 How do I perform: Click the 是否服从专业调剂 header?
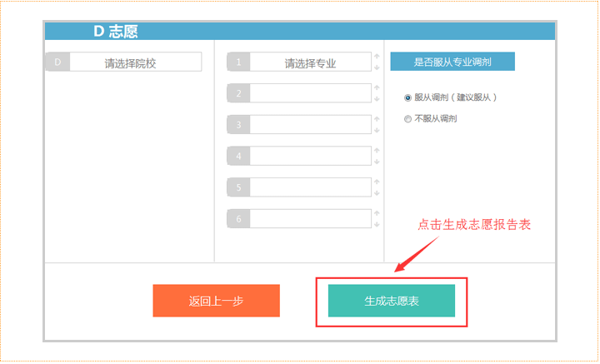tap(452, 62)
